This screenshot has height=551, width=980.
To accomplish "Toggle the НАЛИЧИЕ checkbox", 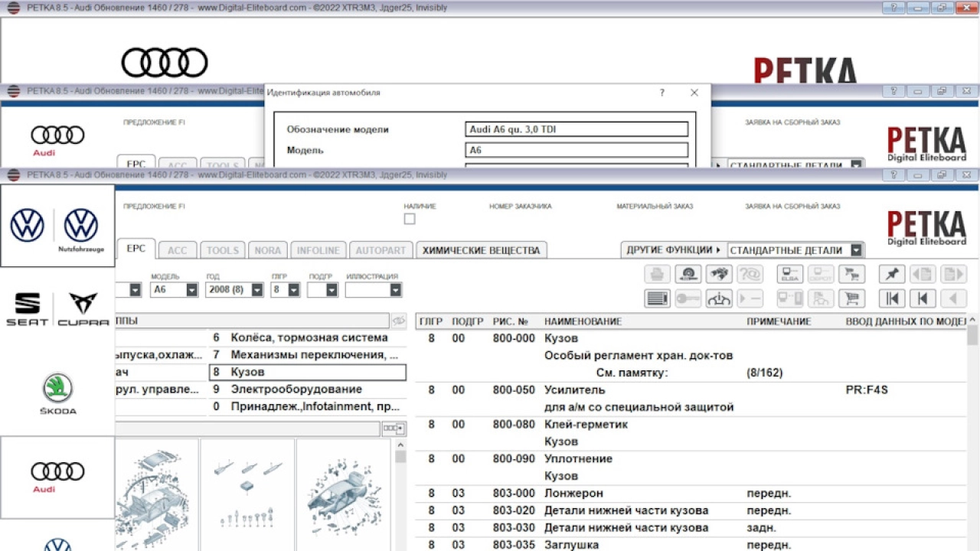I will [410, 219].
